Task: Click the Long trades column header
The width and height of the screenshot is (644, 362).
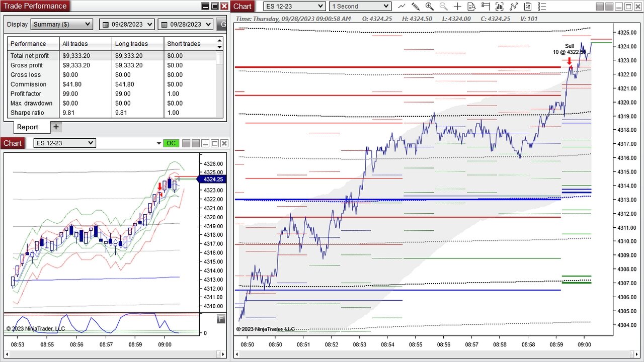Action: (138, 44)
